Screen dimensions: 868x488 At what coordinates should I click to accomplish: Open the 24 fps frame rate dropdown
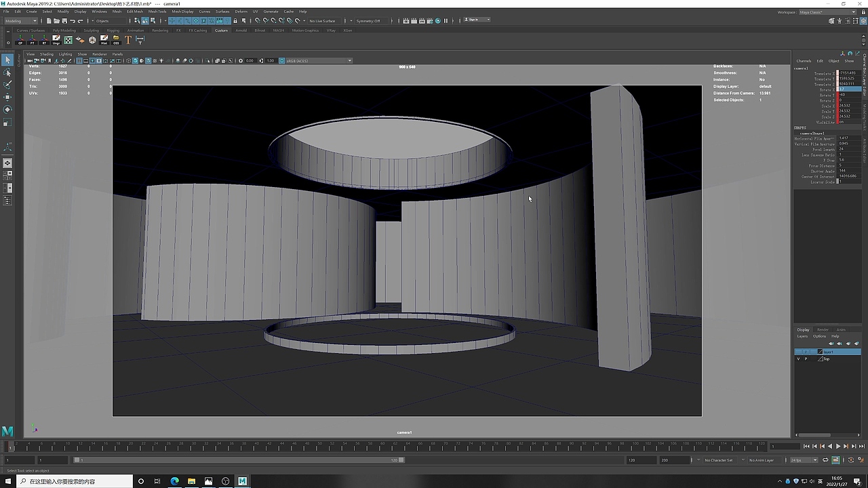click(x=804, y=460)
